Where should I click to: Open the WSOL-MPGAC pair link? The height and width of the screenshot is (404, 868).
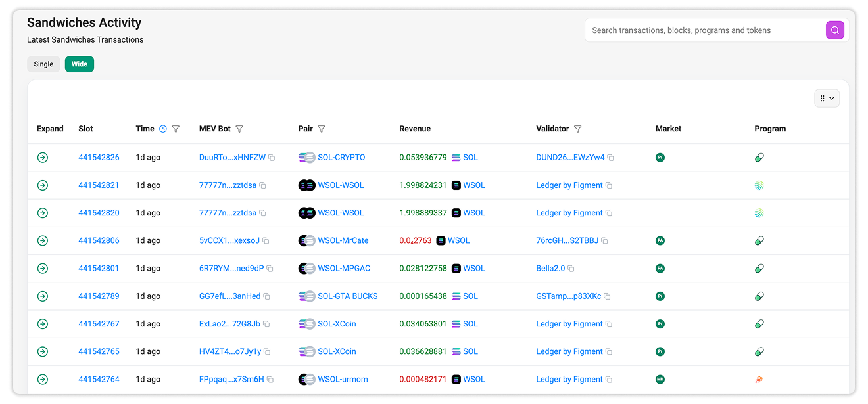pyautogui.click(x=344, y=268)
